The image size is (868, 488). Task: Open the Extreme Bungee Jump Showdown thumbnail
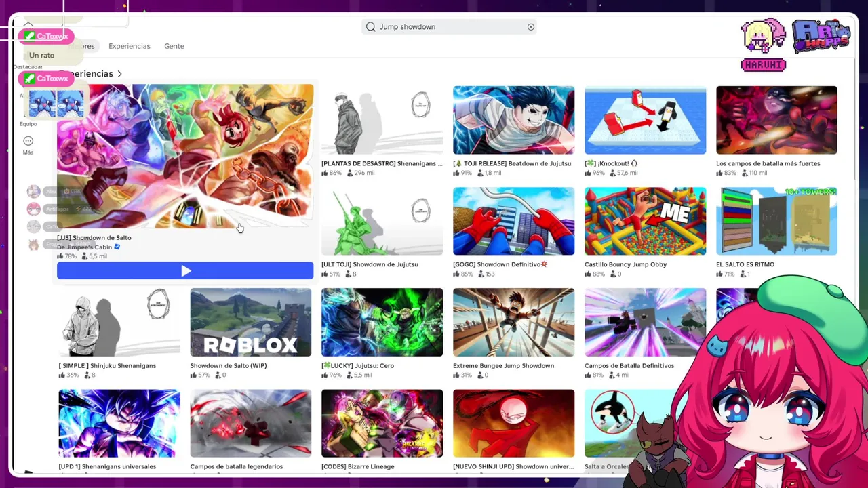513,322
